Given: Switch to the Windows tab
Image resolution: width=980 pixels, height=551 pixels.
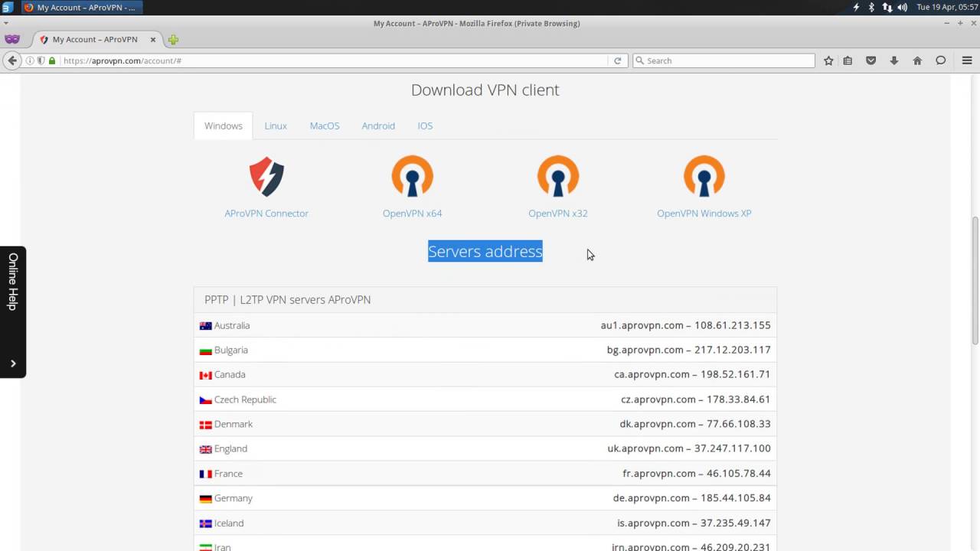Looking at the screenshot, I should point(223,126).
